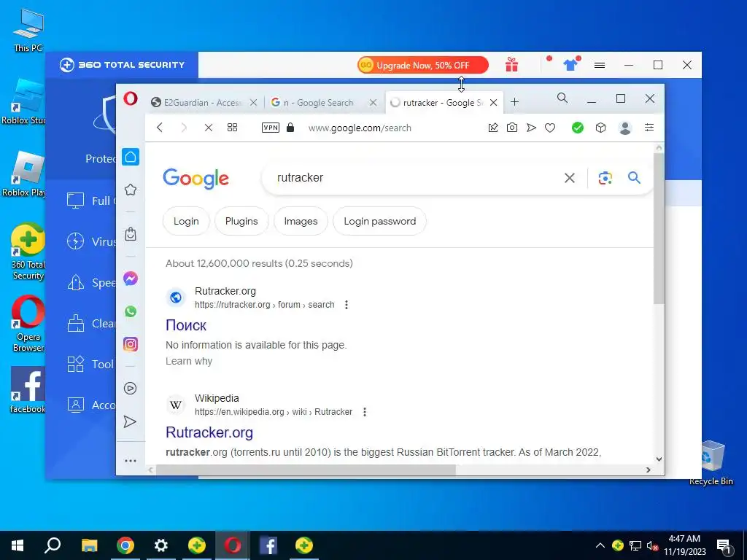Click the padlock site security icon
The height and width of the screenshot is (560, 747).
290,128
